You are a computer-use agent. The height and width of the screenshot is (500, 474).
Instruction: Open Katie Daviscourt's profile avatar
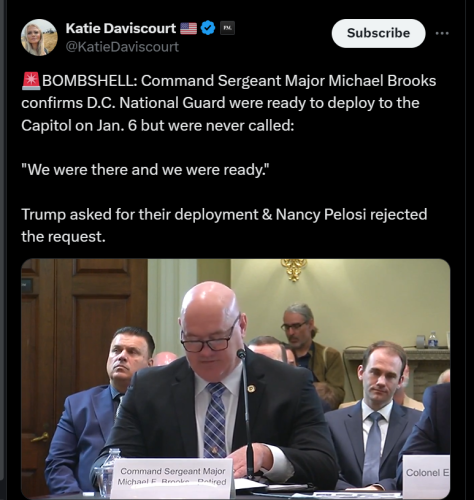39,37
